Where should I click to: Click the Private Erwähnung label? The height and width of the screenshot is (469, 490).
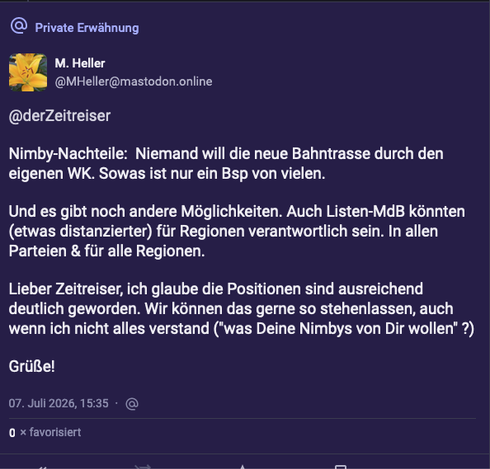point(87,28)
